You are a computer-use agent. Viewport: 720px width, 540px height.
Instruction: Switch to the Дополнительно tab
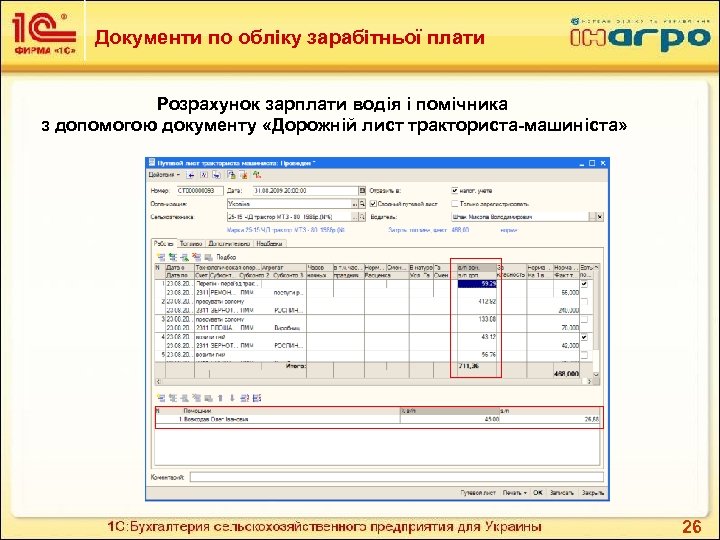[229, 244]
